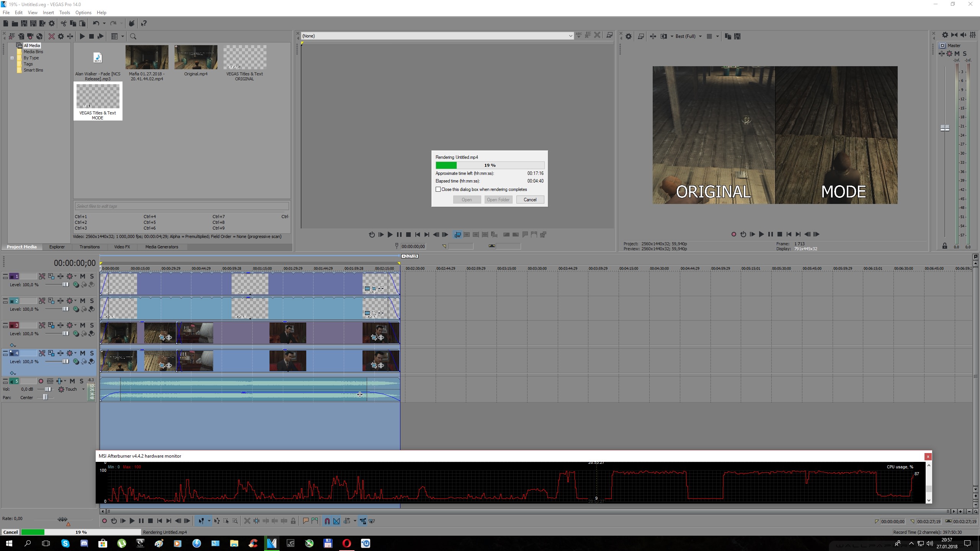This screenshot has width=980, height=551.
Task: Check 'Close this dialog box when rendering completes'
Action: click(x=438, y=189)
